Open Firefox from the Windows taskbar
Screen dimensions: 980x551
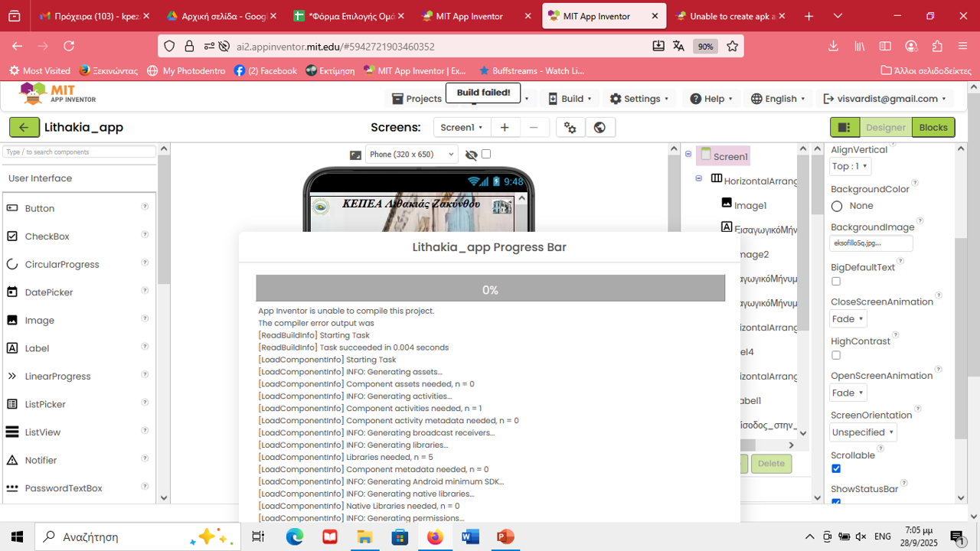[x=435, y=536]
